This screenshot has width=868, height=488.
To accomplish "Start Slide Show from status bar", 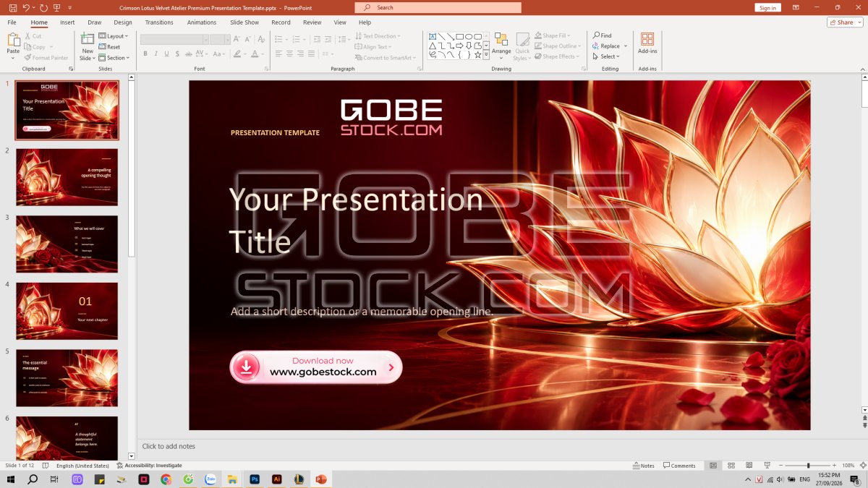I will coord(767,466).
